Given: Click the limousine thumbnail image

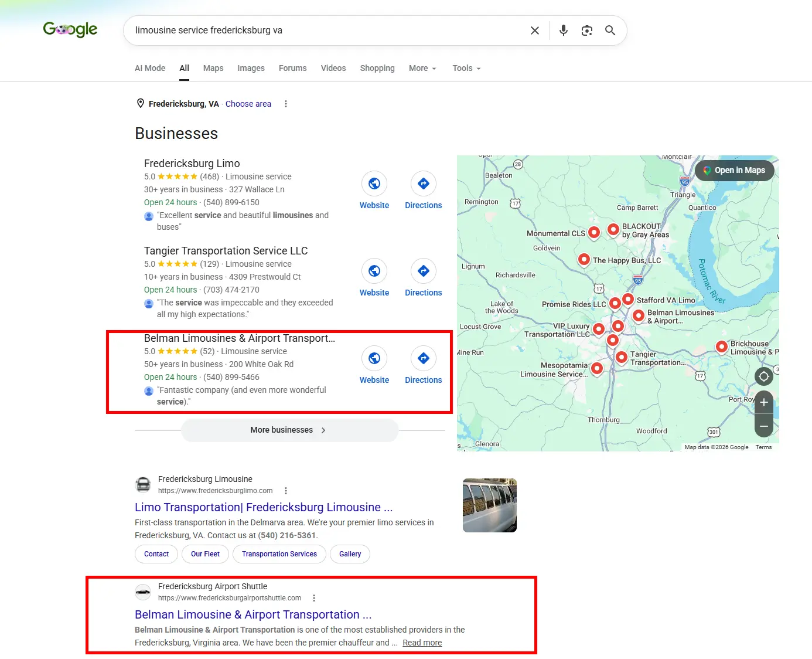Looking at the screenshot, I should 490,505.
